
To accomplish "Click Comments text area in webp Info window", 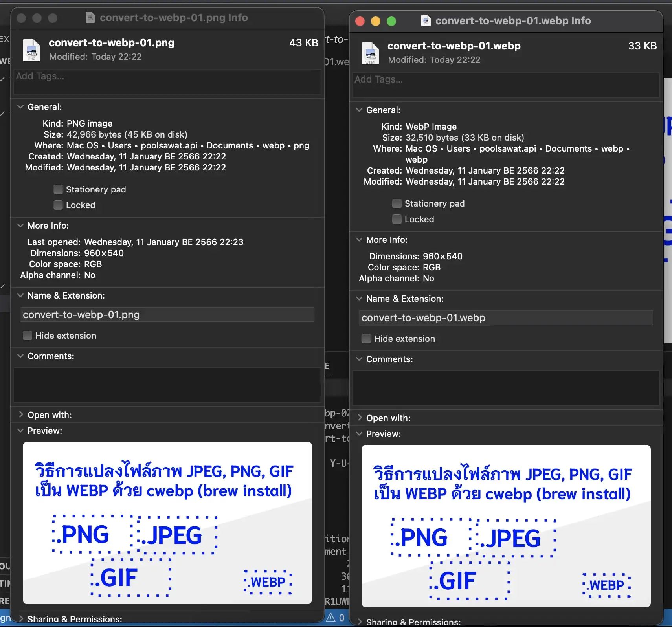I will click(x=506, y=388).
